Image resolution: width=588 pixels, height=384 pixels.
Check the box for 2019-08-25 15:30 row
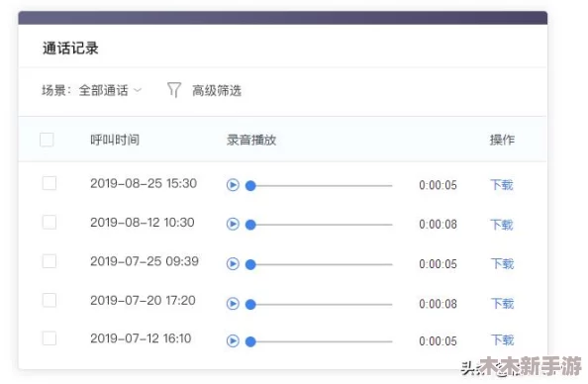point(49,183)
